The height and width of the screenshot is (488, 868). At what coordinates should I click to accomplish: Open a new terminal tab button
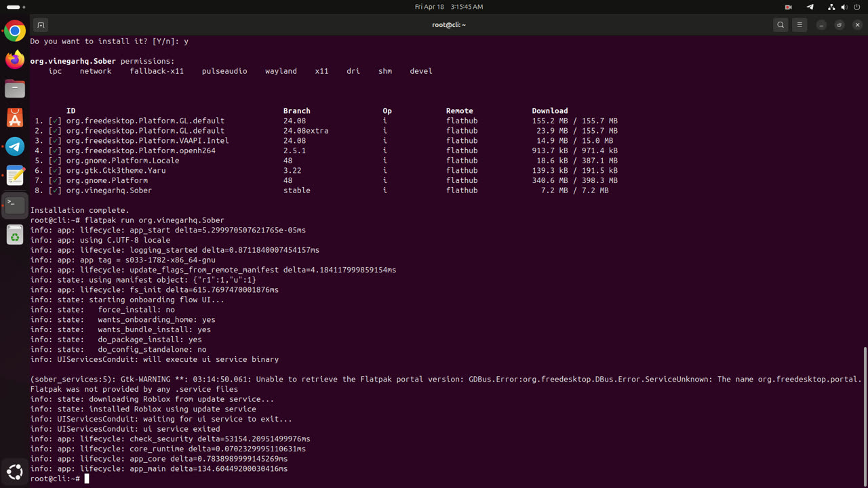coord(41,25)
